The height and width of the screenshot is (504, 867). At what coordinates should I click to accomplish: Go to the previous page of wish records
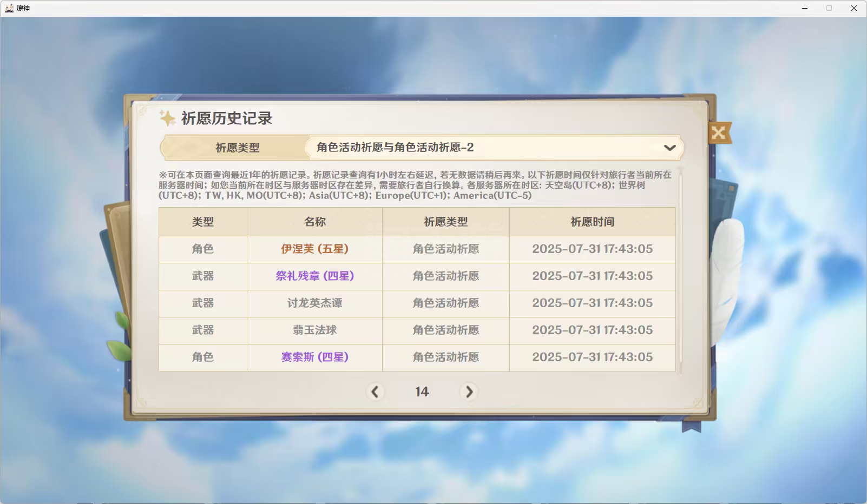tap(375, 392)
